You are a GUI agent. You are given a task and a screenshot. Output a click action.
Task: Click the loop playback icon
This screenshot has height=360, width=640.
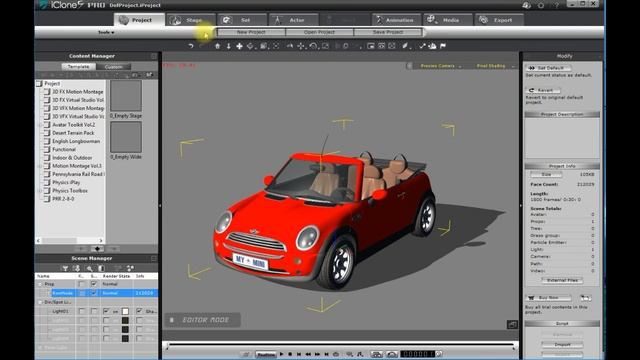point(336,354)
